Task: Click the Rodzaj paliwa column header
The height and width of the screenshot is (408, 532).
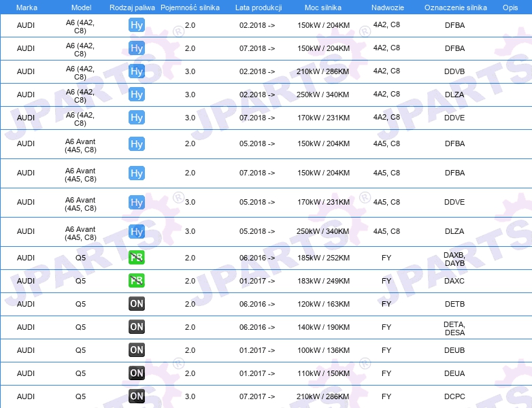Action: (x=132, y=7)
